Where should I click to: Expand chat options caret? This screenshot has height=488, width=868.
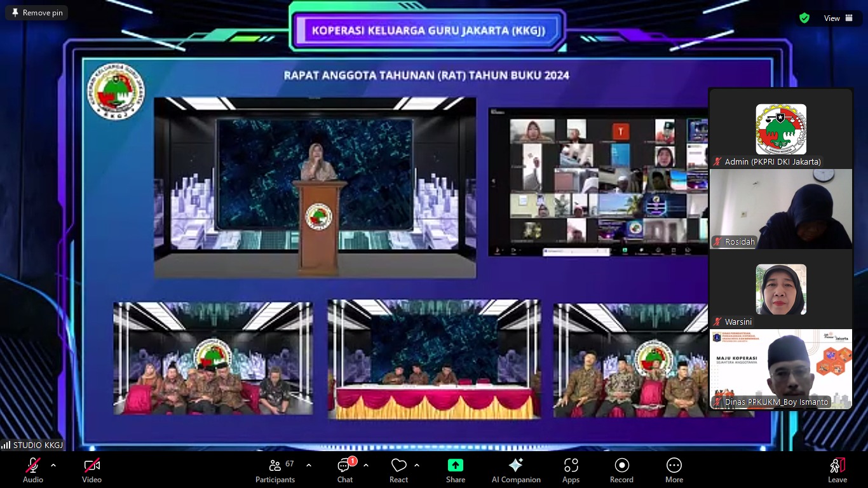[x=366, y=465]
